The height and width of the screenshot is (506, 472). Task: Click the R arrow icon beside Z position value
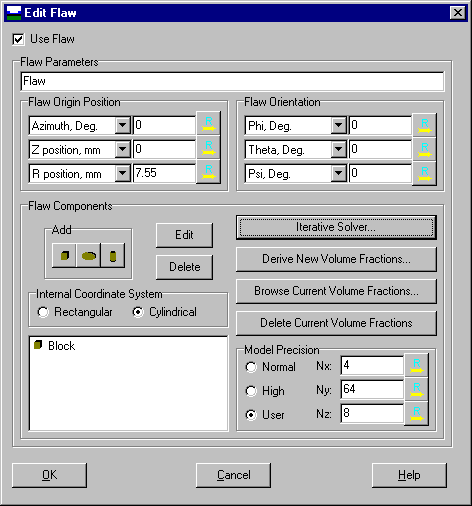(208, 148)
